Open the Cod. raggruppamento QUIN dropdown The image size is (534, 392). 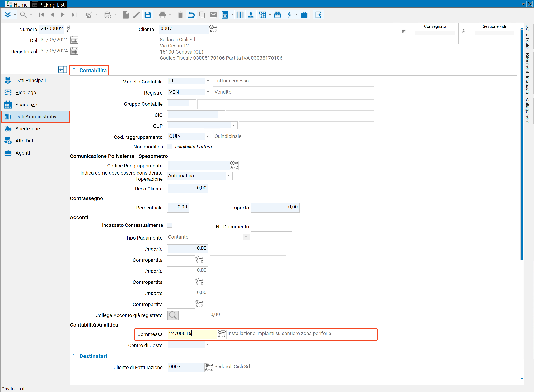tap(208, 136)
